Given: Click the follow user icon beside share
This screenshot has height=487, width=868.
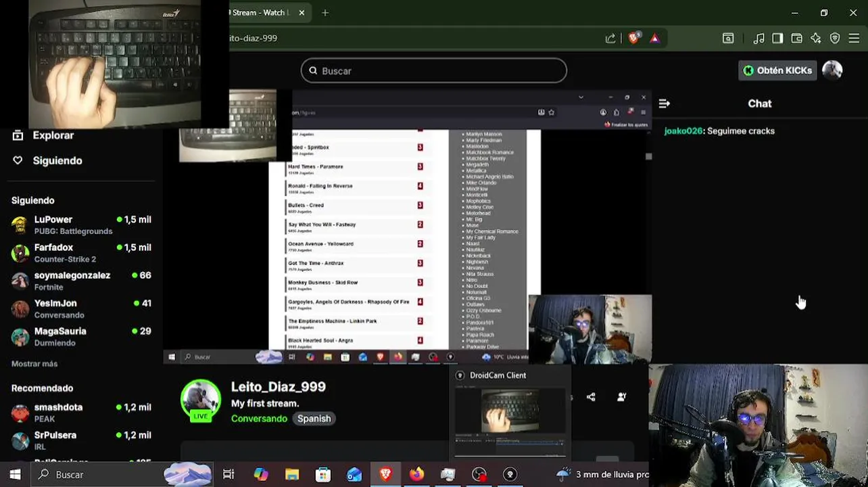Looking at the screenshot, I should [622, 397].
